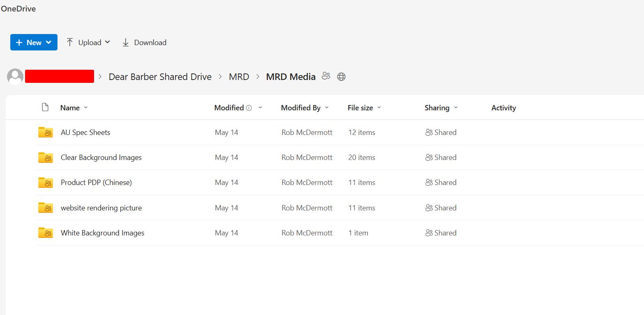Navigate to Dear Barber Shared Drive breadcrumb

pos(160,77)
